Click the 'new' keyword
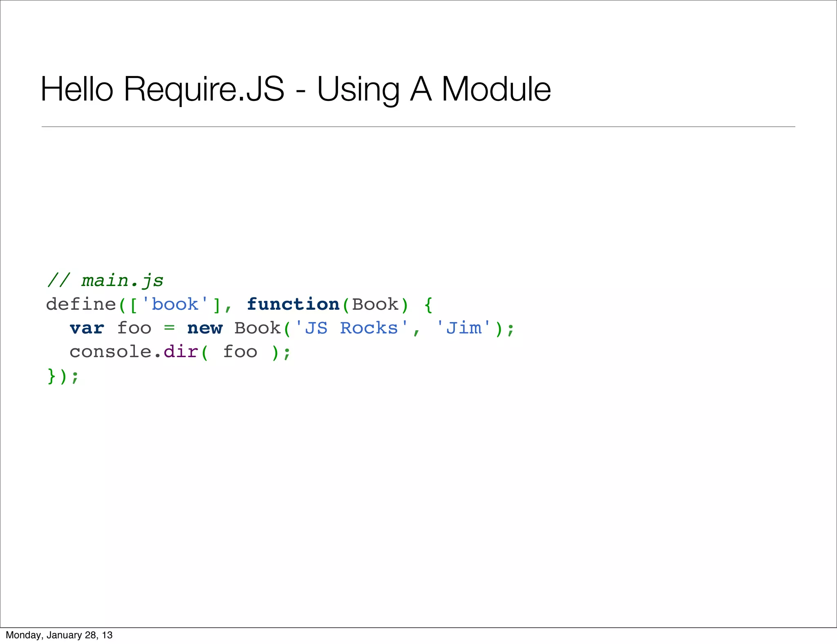This screenshot has height=644, width=837. tap(205, 328)
